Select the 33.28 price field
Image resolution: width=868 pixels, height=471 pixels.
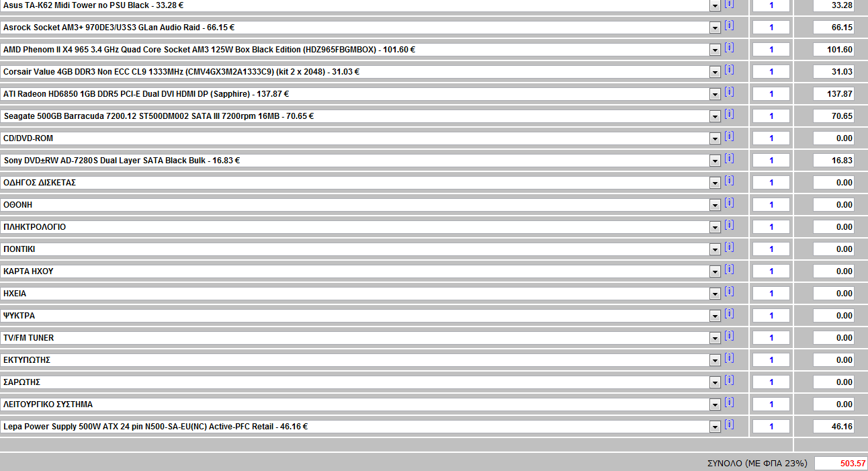click(x=834, y=5)
